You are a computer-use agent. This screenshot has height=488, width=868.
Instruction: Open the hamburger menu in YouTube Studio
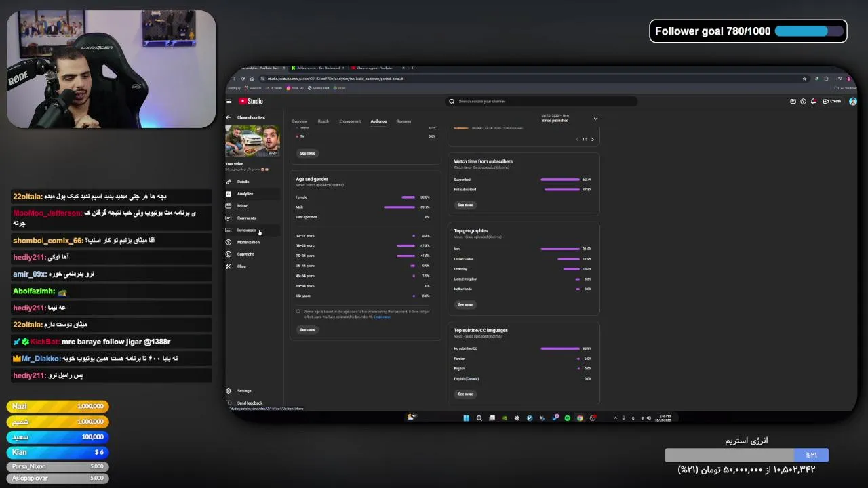[229, 101]
